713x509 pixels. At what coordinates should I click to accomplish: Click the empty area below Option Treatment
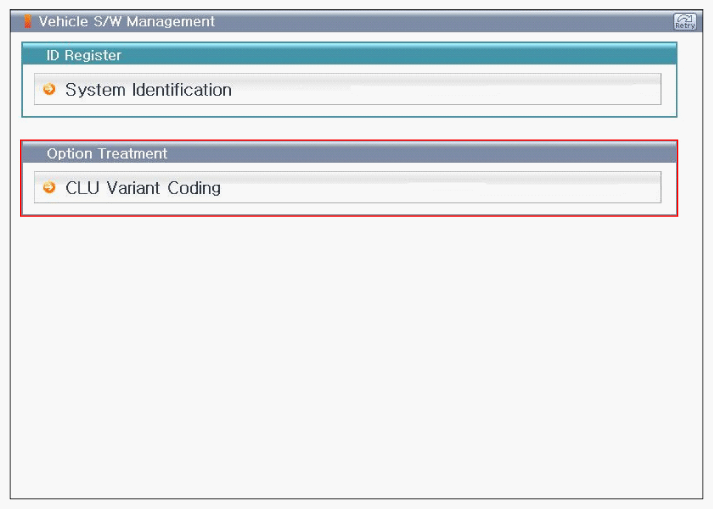[350, 350]
